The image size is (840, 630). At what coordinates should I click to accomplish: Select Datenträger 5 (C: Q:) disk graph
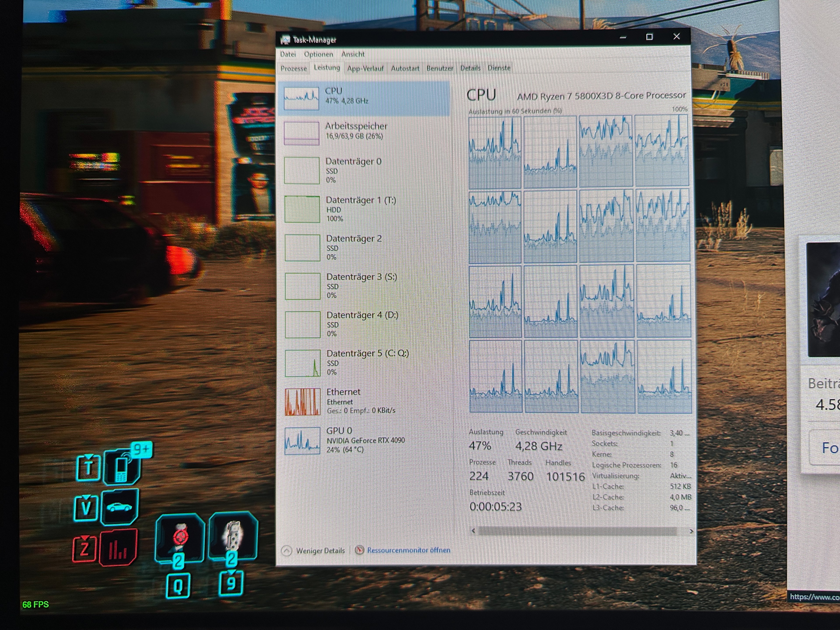point(303,363)
